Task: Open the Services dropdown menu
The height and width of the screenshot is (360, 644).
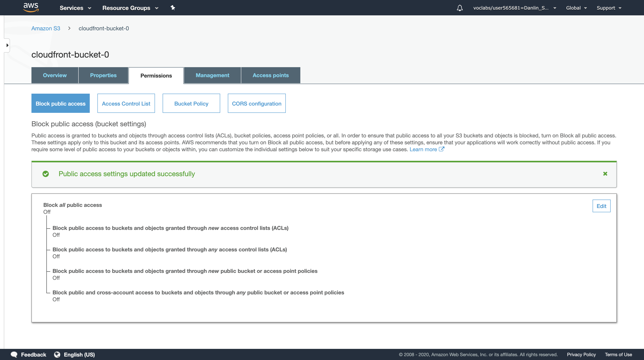Action: (75, 8)
